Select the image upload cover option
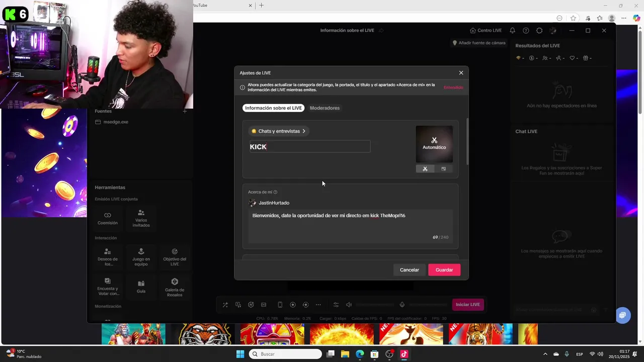 [443, 169]
